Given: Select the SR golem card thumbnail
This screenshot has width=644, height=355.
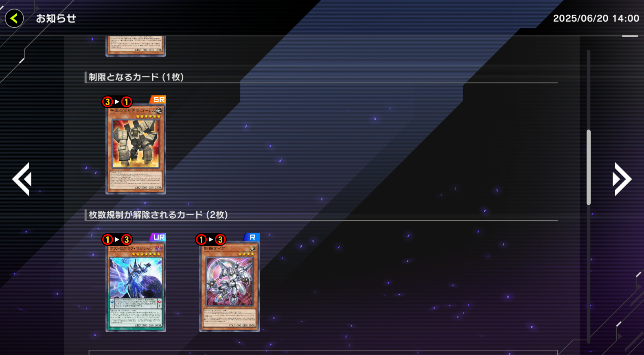Looking at the screenshot, I should (136, 149).
